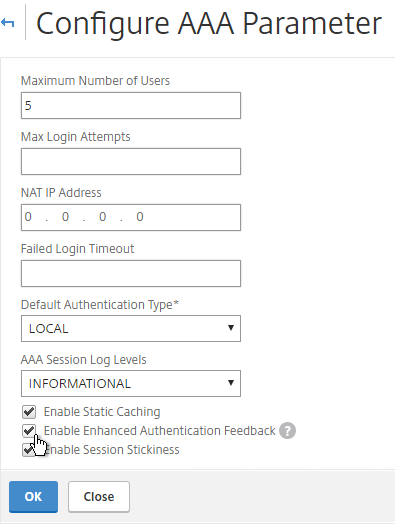Click the NAT IP Address label text
The width and height of the screenshot is (395, 524).
(61, 193)
